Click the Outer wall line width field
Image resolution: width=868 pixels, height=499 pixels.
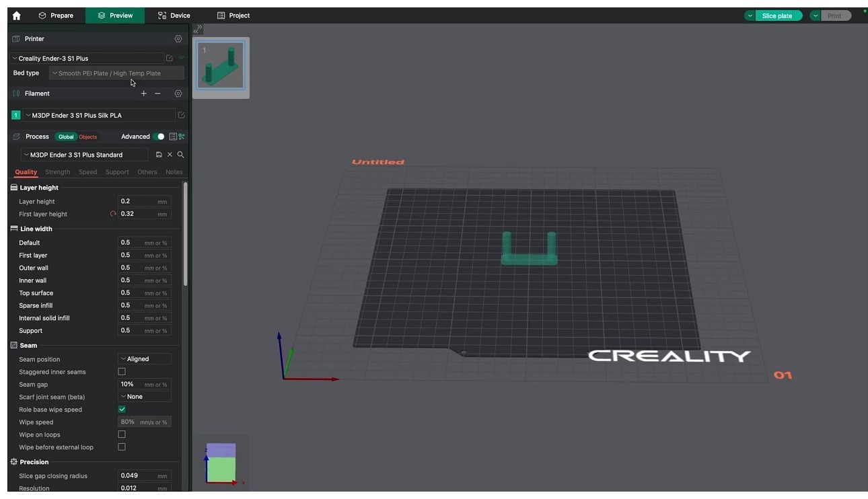(145, 268)
